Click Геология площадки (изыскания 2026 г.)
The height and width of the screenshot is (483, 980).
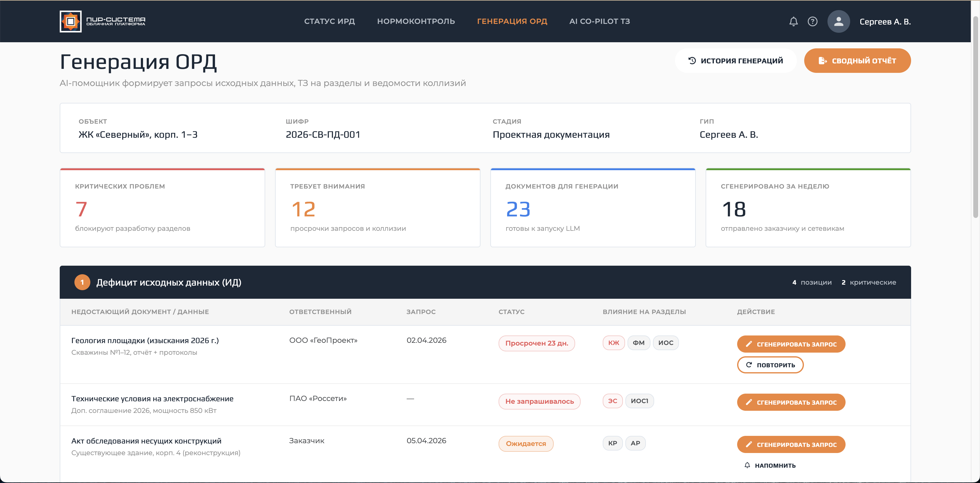coord(145,340)
